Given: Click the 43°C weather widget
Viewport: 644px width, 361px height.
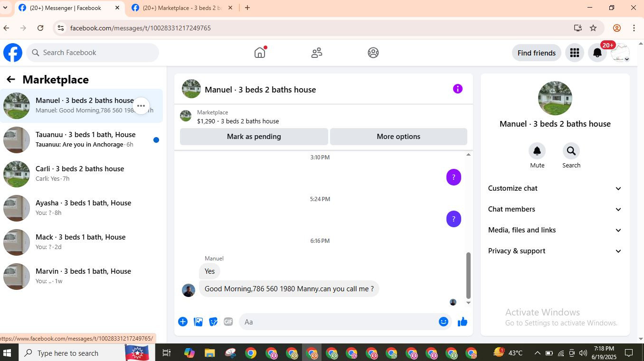Looking at the screenshot, I should click(508, 353).
